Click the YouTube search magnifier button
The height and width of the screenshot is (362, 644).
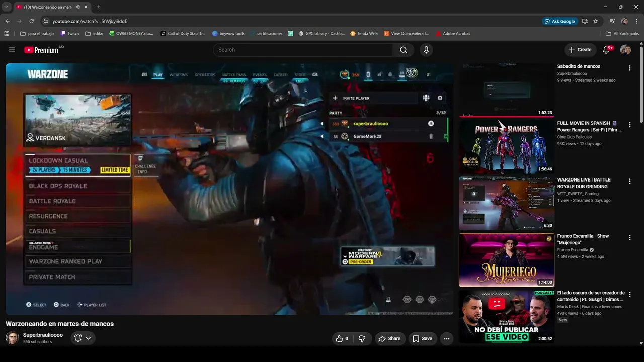404,50
